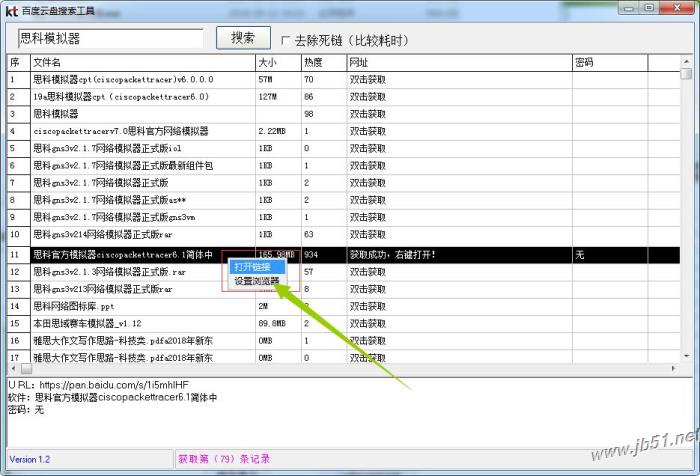Select row 7 思科gns3v2.1.7网络模拟器正式版
Screen dimensions: 700x476
[x=344, y=183]
